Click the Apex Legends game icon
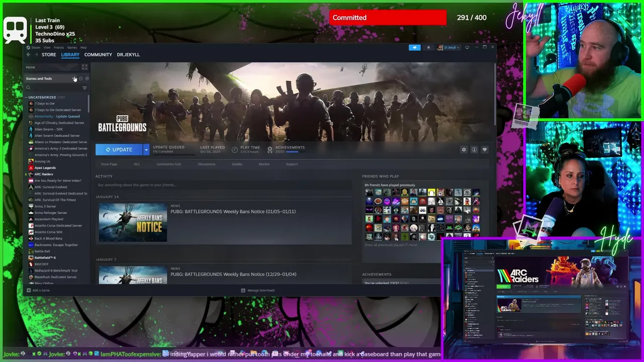Viewport: 644px width, 362px height. pyautogui.click(x=31, y=168)
